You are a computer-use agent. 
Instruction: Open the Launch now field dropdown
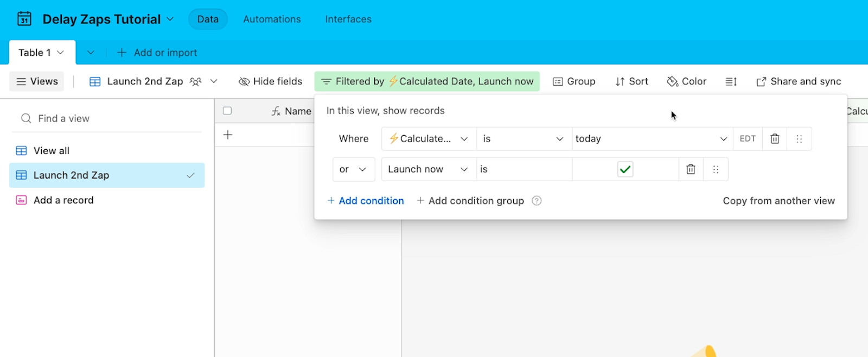(429, 169)
